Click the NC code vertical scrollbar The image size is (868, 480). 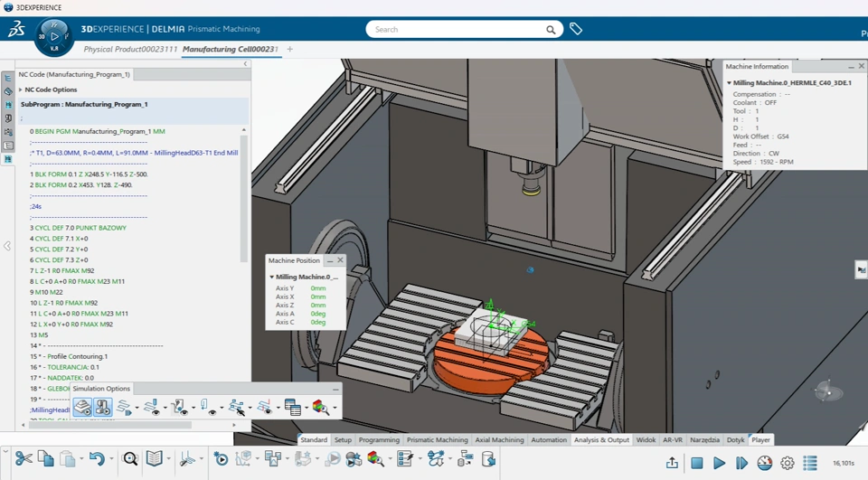click(243, 199)
